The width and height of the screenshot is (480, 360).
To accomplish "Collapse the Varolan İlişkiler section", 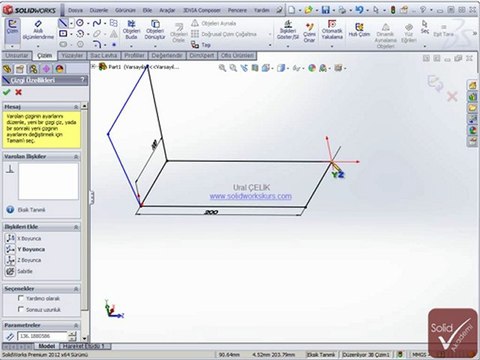I will click(x=76, y=156).
